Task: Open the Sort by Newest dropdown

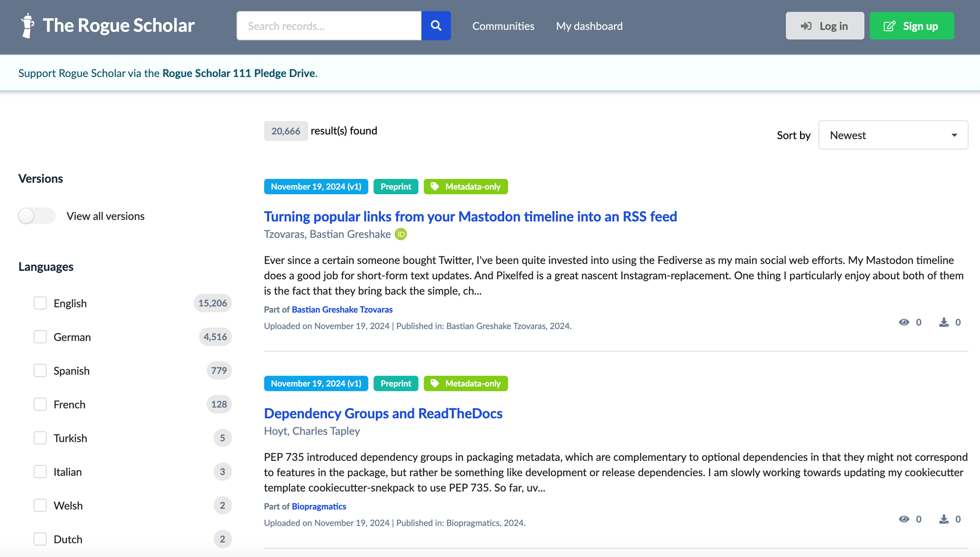Action: [x=893, y=135]
